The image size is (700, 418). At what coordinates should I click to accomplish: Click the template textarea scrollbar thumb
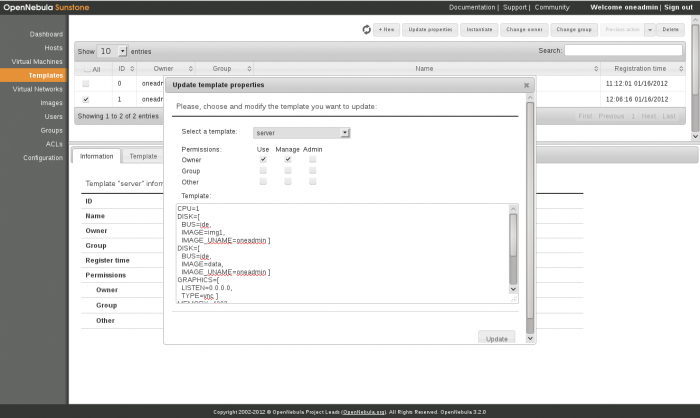click(513, 235)
